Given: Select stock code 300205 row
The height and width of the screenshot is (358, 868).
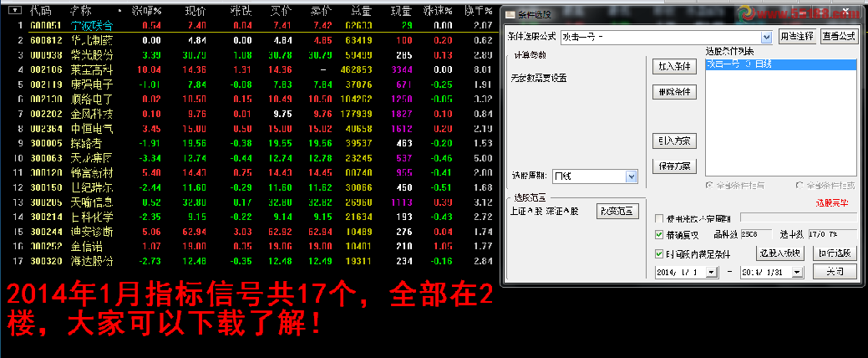Looking at the screenshot, I should point(47,202).
